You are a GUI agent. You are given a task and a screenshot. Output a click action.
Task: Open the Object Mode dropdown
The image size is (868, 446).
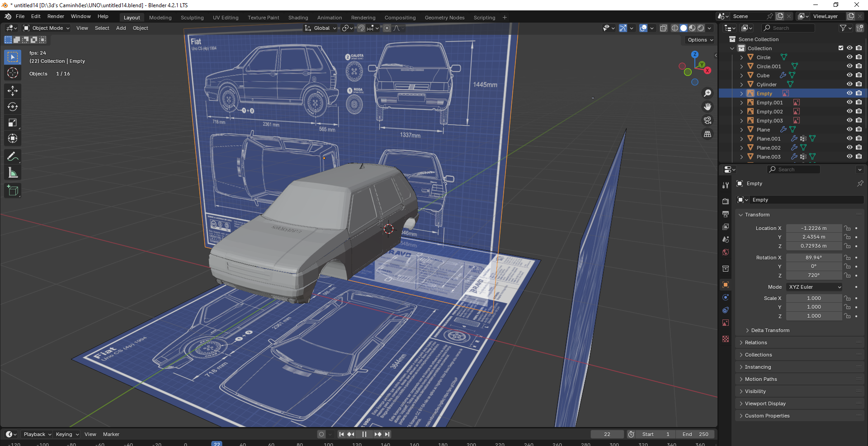[47, 28]
